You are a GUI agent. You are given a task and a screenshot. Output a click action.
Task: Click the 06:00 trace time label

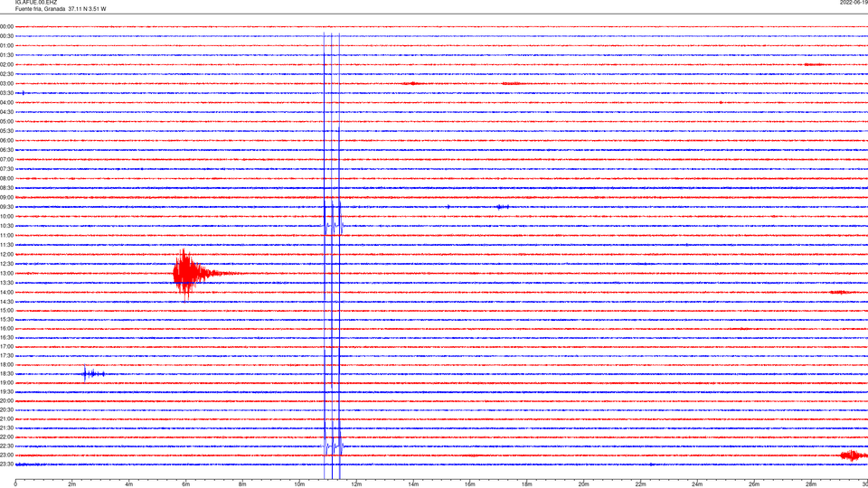point(6,141)
